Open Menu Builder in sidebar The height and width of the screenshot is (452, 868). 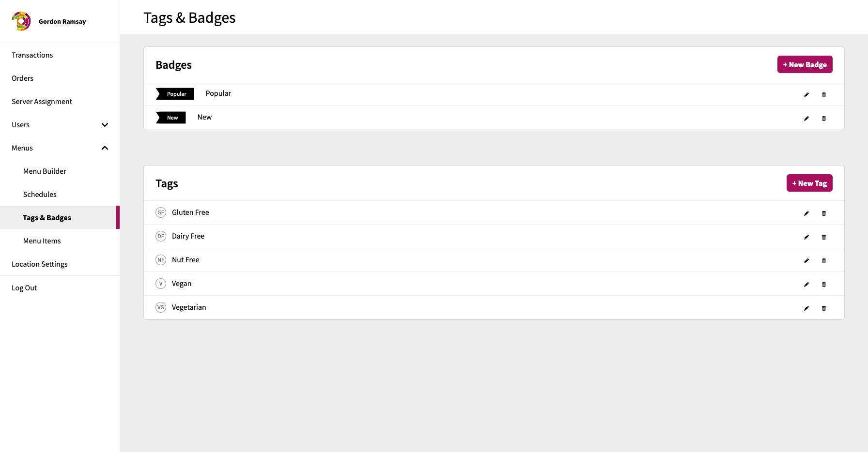(x=45, y=171)
